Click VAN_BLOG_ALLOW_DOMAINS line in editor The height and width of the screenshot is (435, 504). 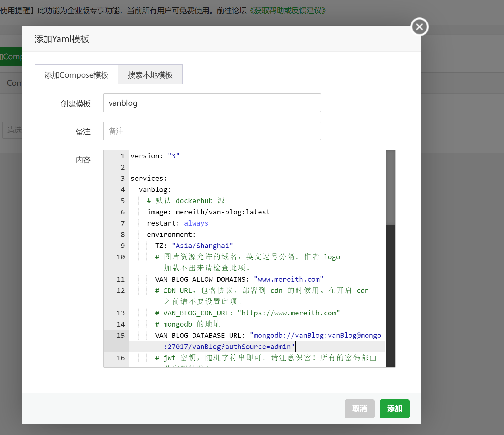click(239, 279)
